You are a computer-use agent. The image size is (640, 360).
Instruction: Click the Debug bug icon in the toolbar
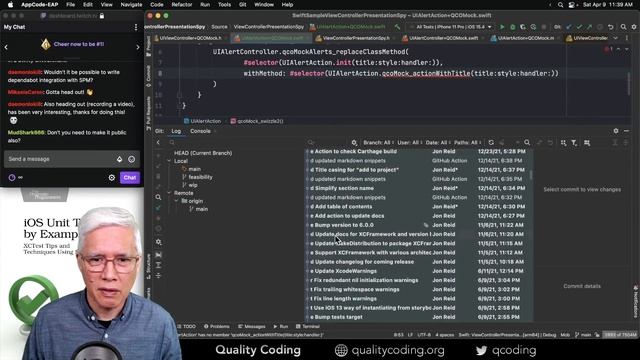tap(513, 27)
